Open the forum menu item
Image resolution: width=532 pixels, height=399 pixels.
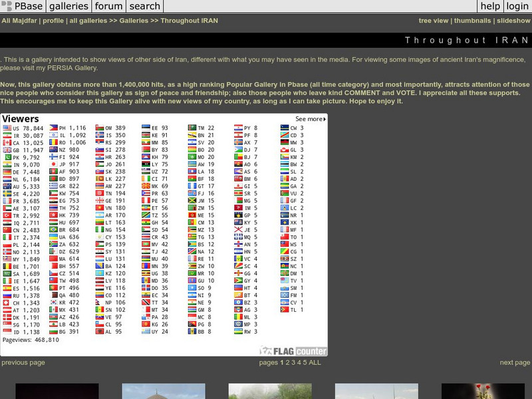tap(108, 7)
